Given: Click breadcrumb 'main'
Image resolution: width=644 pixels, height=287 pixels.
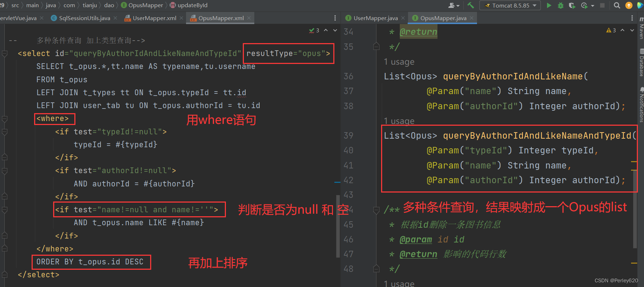Looking at the screenshot, I should click(x=32, y=5).
